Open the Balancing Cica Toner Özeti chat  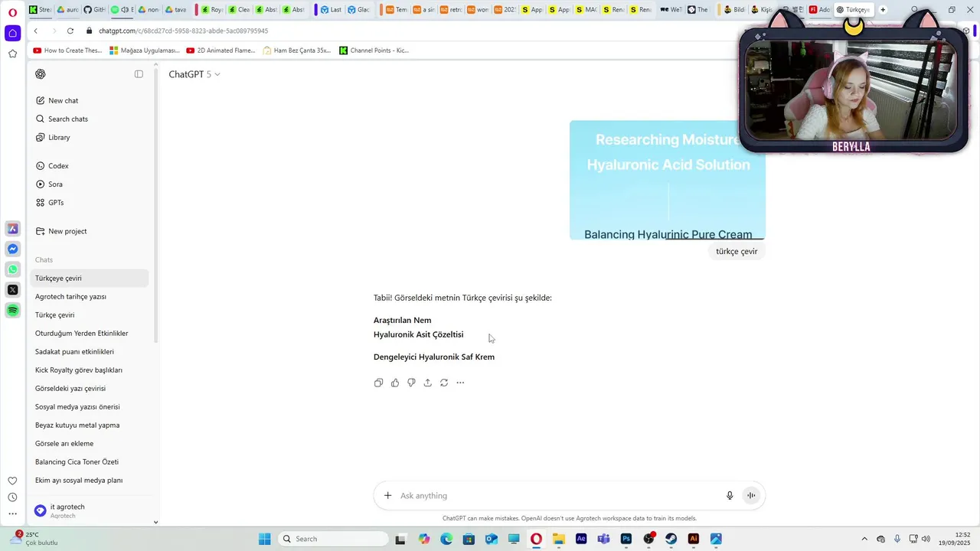[x=90, y=462]
